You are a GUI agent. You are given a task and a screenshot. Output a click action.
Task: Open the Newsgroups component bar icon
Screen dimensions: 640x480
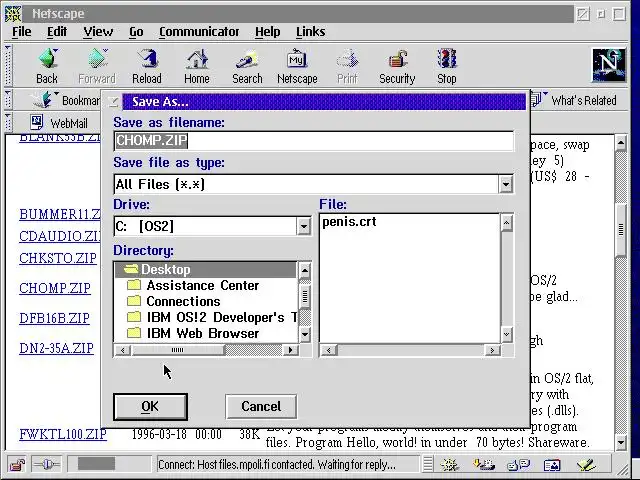click(x=518, y=464)
